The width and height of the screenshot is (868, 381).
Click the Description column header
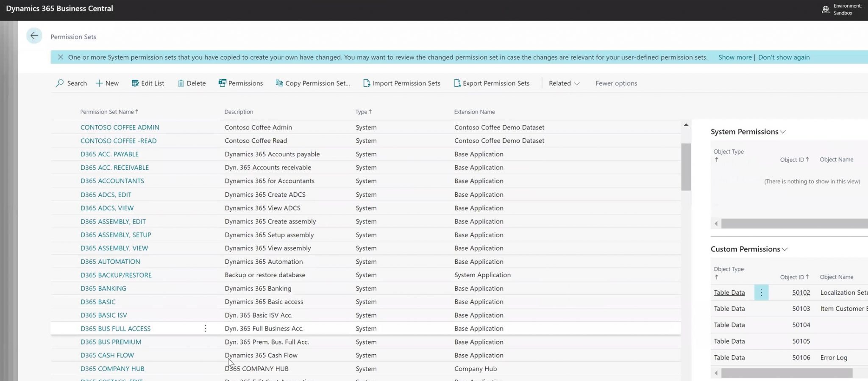click(x=239, y=112)
